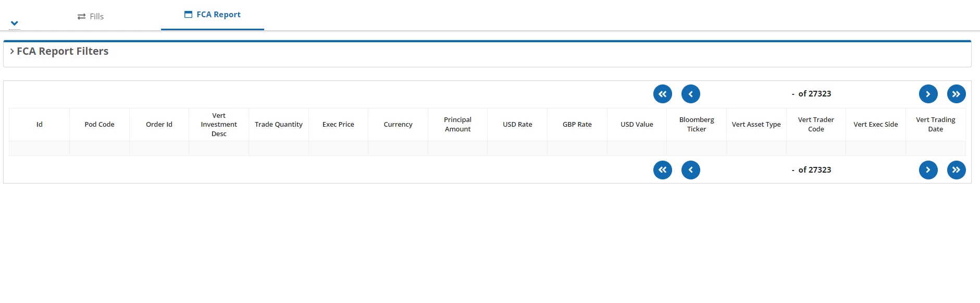Go to next page in bottom pagination
Viewport: 980px width, 303px height.
click(x=928, y=170)
